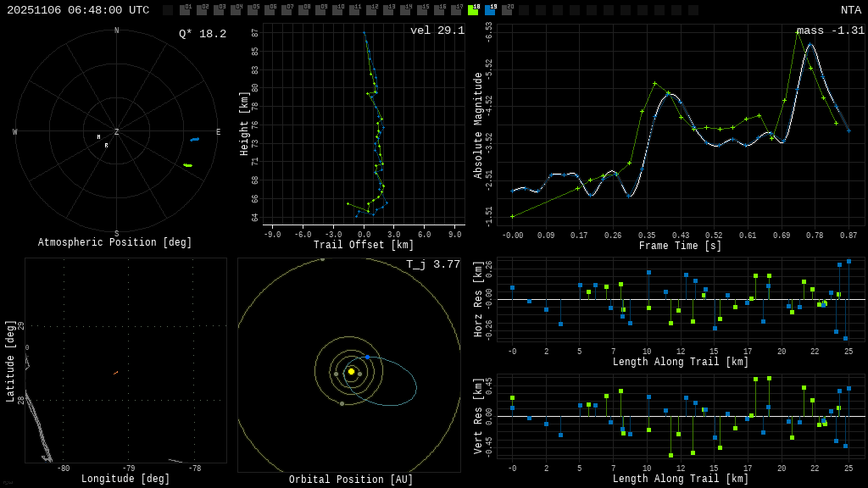
Task: Click the yellow Sun in orbital plot
Action: point(351,371)
